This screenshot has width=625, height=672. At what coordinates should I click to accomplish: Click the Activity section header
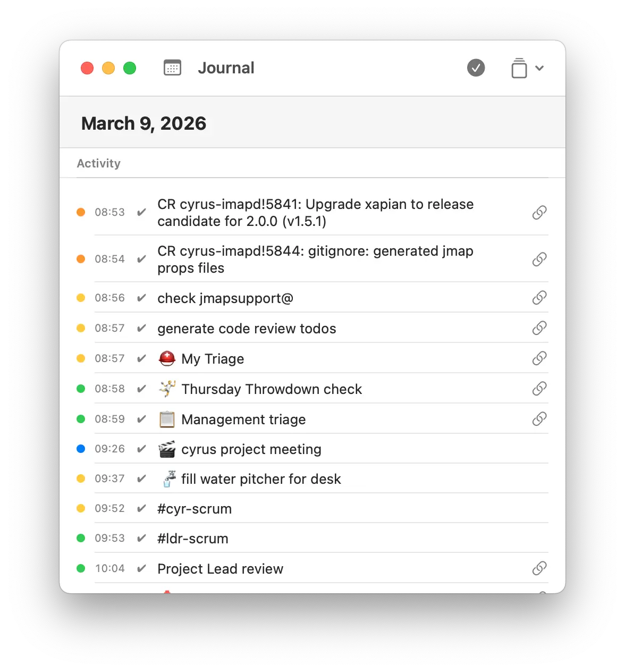click(99, 163)
